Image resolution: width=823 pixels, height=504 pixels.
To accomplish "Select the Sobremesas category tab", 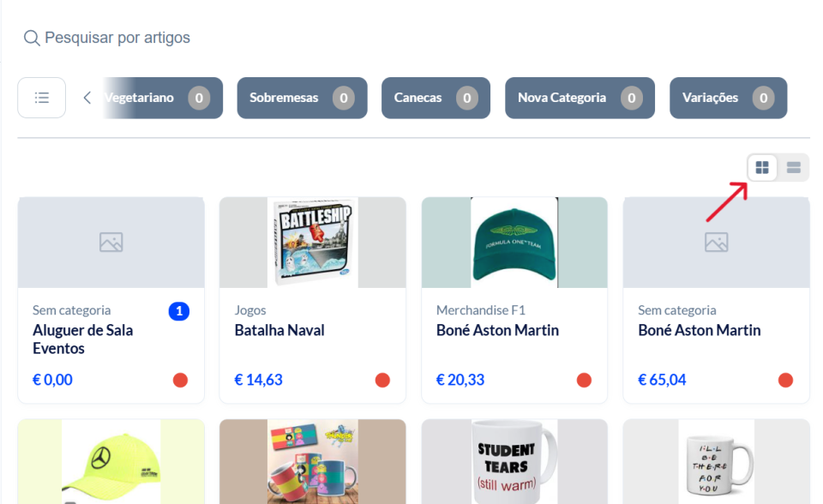I will click(302, 98).
